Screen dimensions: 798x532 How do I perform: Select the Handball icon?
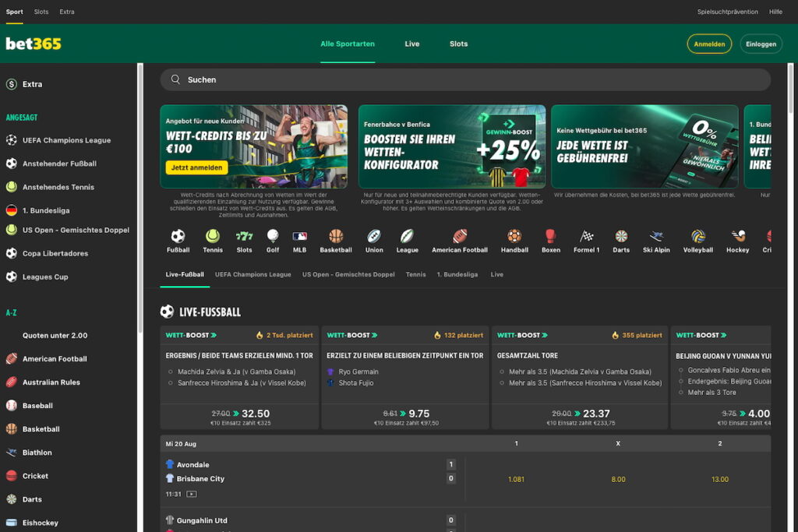(x=514, y=236)
